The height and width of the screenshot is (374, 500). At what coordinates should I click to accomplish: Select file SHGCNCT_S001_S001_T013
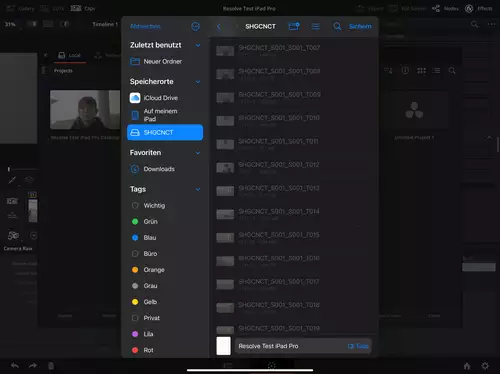(x=294, y=191)
